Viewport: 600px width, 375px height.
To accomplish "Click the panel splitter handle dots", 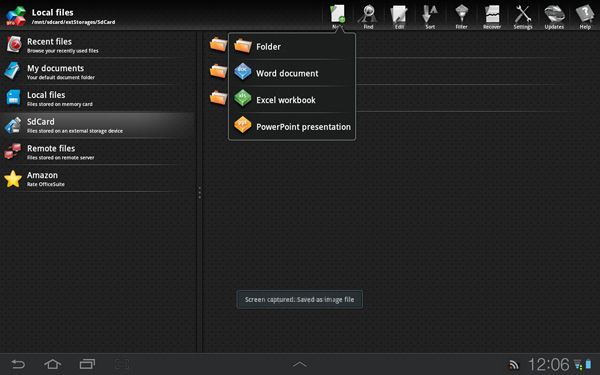I will [199, 192].
